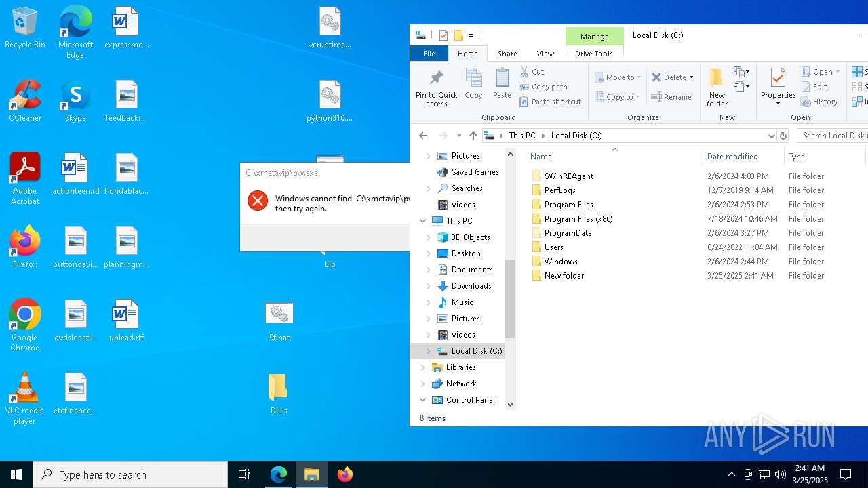Viewport: 868px width, 488px height.
Task: Click the Copy ribbon icon
Action: [x=473, y=84]
